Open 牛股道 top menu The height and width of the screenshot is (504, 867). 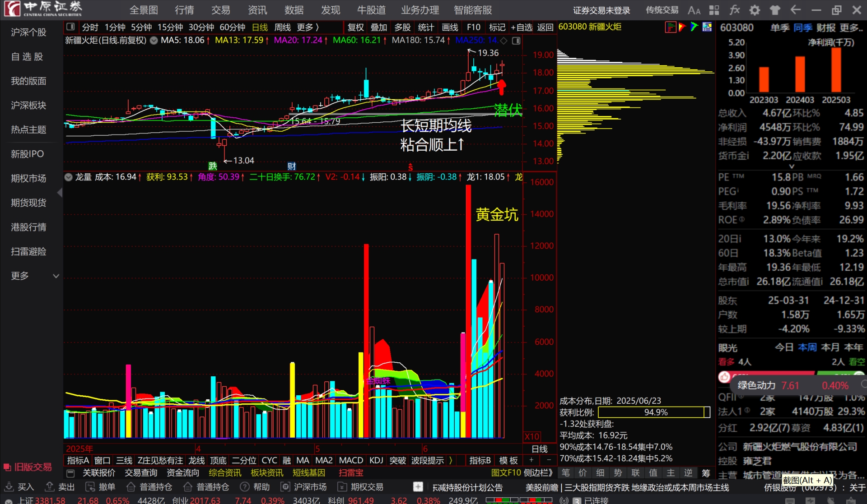371,10
